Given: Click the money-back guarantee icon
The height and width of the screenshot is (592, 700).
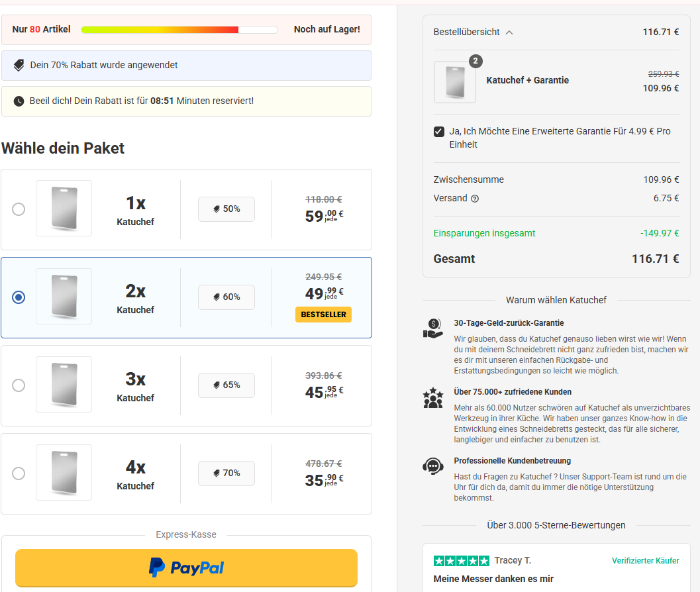Looking at the screenshot, I should click(x=432, y=328).
